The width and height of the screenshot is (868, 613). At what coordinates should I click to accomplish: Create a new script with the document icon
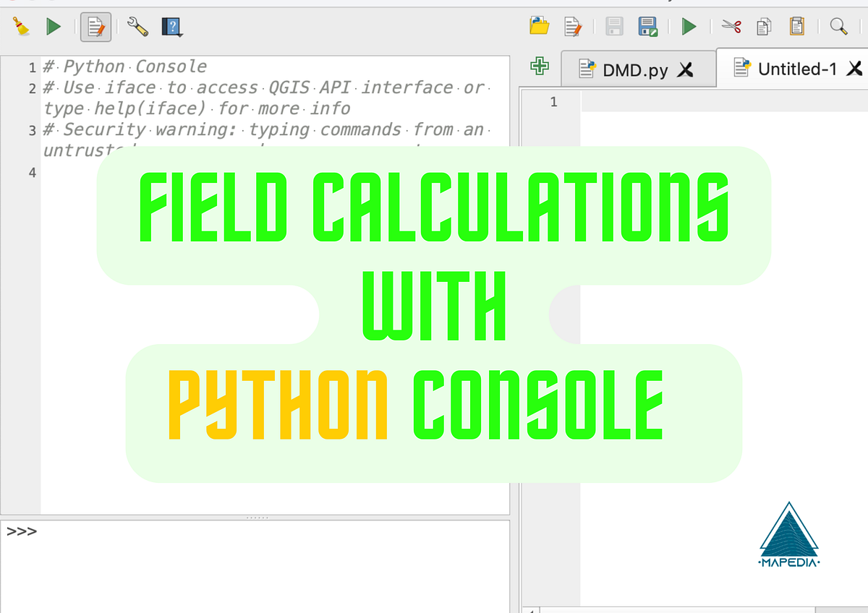pyautogui.click(x=574, y=27)
